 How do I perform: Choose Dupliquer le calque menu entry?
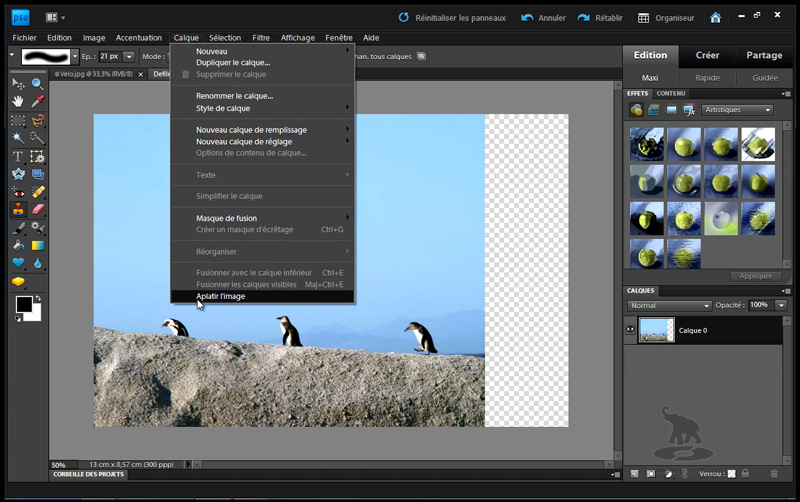(x=262, y=63)
